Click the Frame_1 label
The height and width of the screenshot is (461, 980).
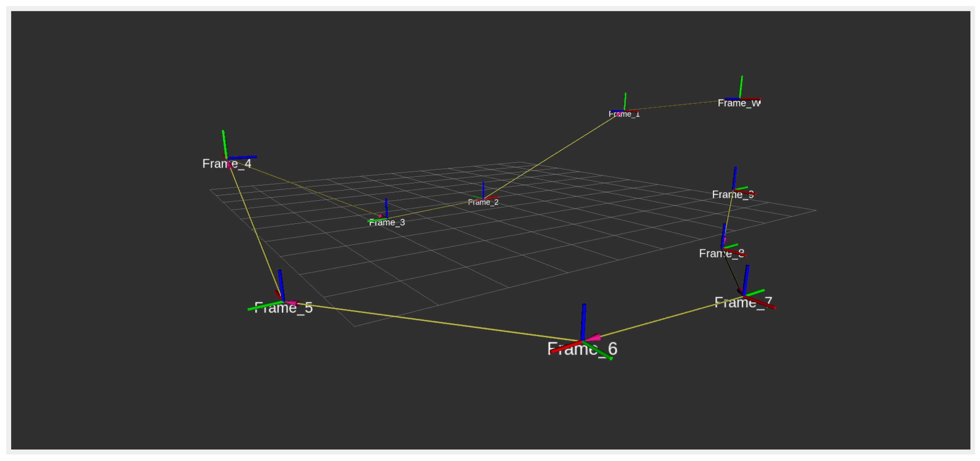click(624, 114)
